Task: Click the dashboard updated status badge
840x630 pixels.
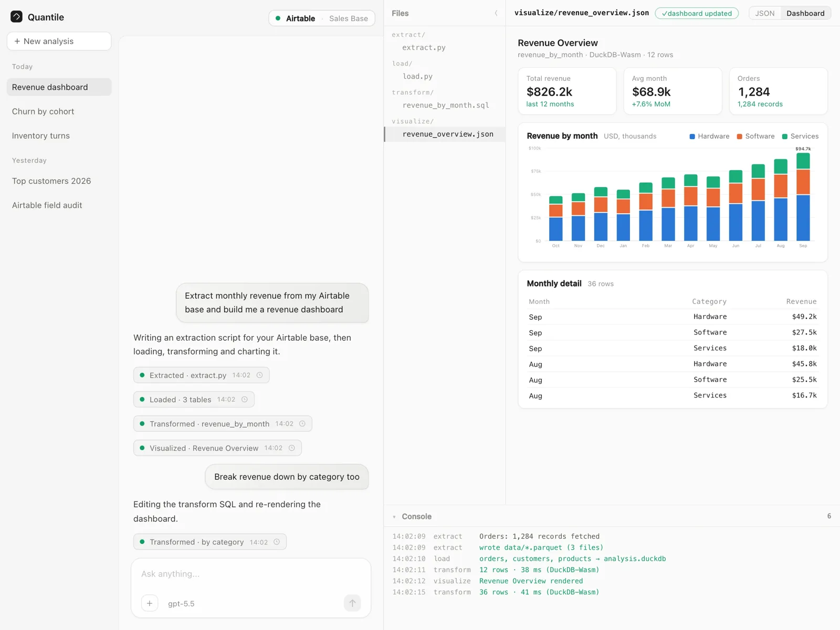Action: click(697, 13)
